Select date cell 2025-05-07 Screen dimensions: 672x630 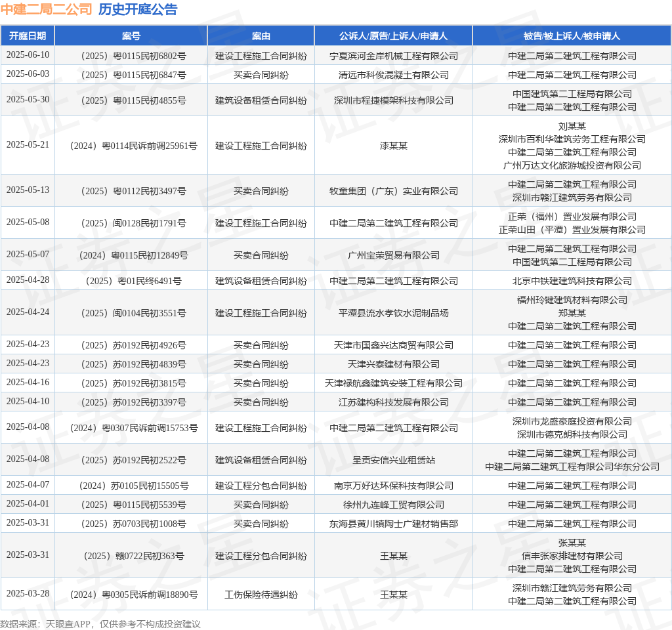(28, 254)
